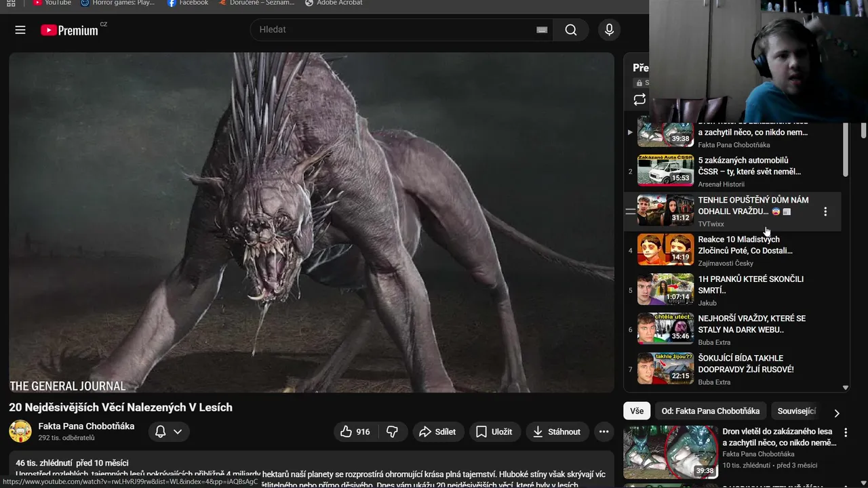Screen dimensions: 868x488
Task: Toggle playlist loop icon
Action: 639,100
